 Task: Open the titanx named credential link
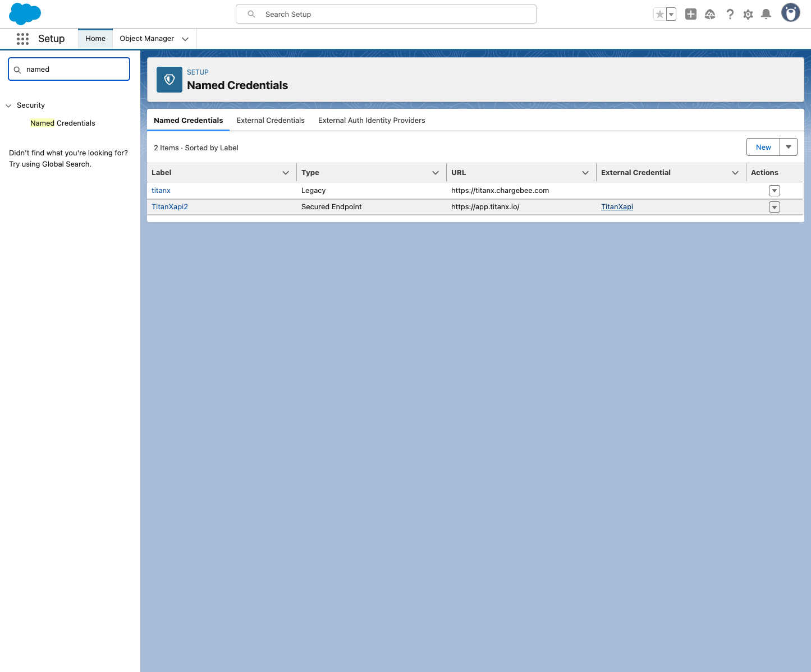[161, 191]
